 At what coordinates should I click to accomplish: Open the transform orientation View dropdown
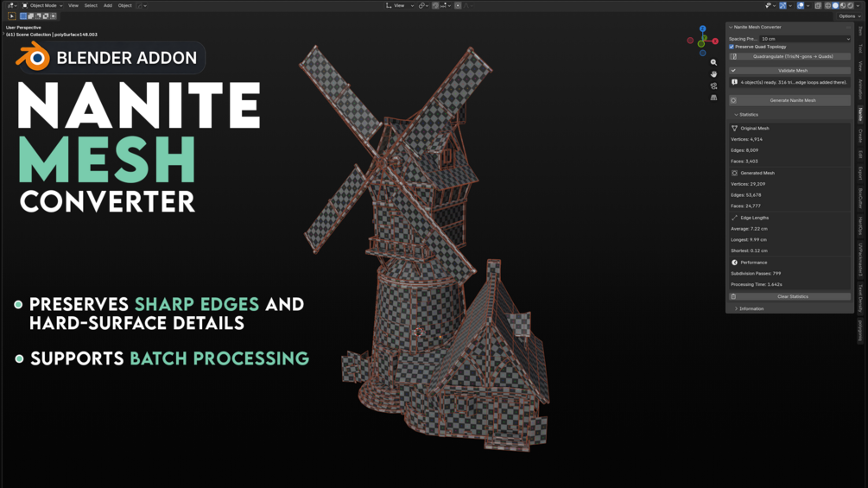(x=400, y=5)
